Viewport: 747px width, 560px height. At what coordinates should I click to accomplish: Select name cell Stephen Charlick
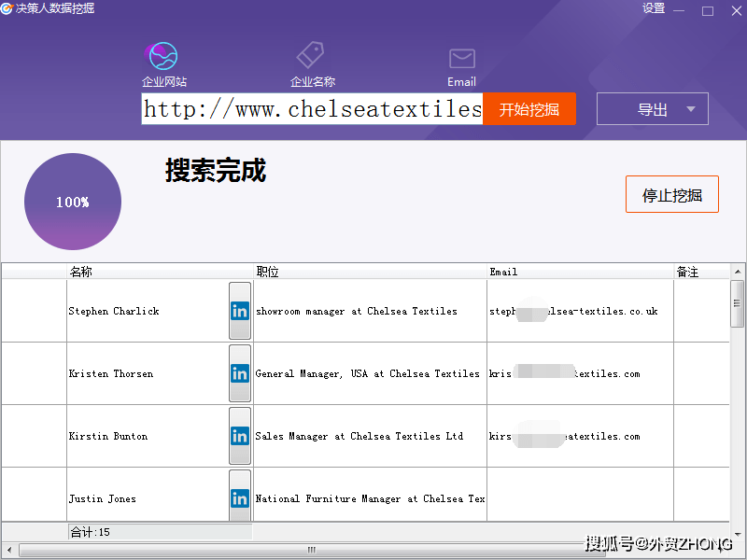(148, 311)
